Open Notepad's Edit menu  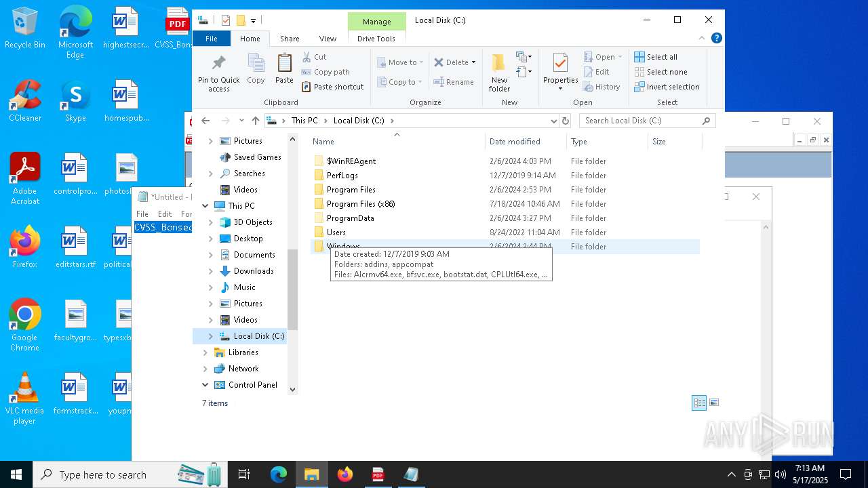(x=165, y=213)
